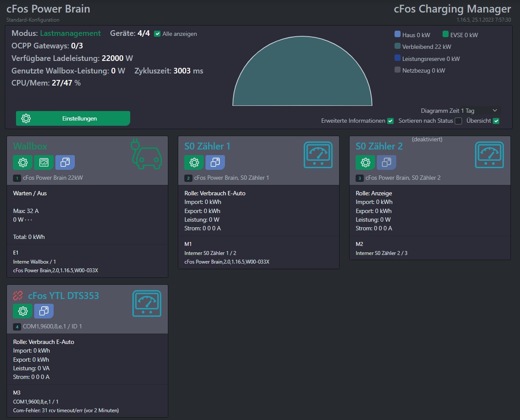
Task: Click the S0 Zähler 2 title
Action: [x=379, y=146]
